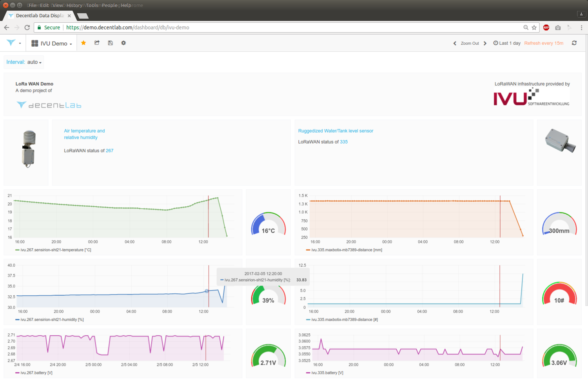Open the Edit menu
Viewport: 588px width, 380px height.
pyautogui.click(x=44, y=5)
